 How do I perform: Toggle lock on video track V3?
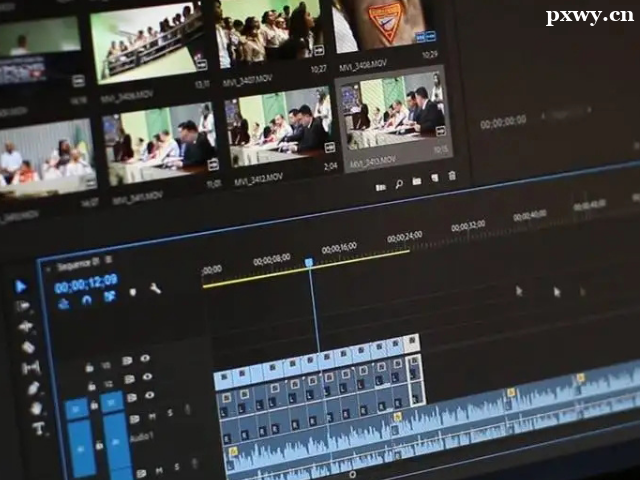pos(89,368)
